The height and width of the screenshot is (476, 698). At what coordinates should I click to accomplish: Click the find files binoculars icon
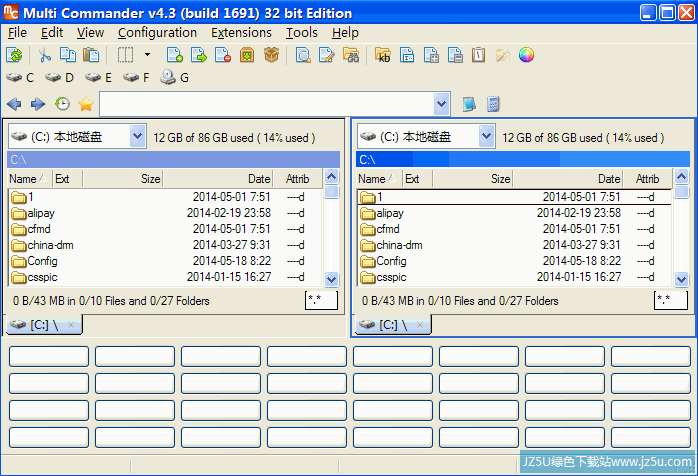point(351,55)
